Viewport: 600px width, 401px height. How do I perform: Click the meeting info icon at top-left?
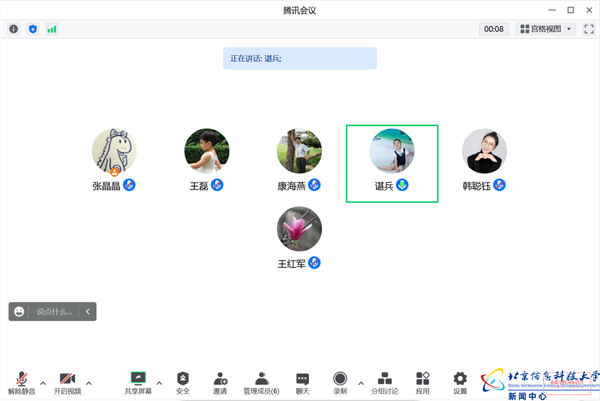14,29
